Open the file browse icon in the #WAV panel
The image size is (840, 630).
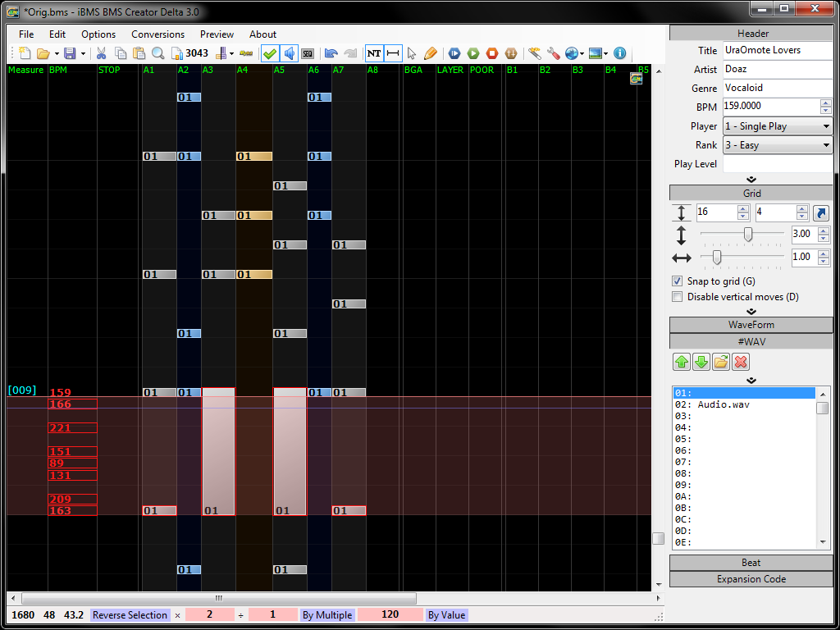coord(721,362)
